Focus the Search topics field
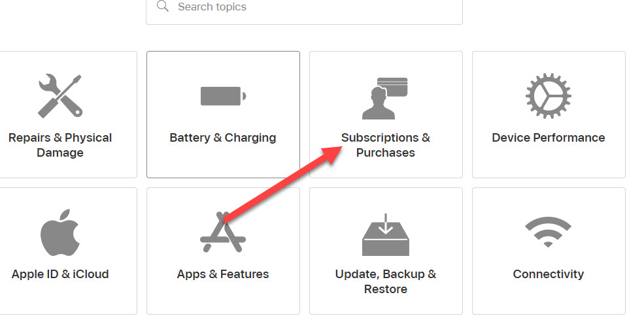 304,8
